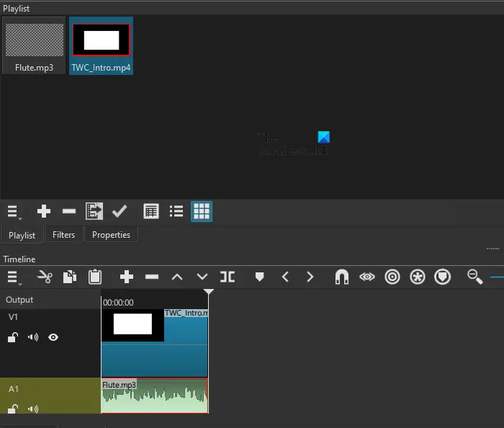Select TWC_Intro.mp4 playlist thumbnail

[101, 45]
